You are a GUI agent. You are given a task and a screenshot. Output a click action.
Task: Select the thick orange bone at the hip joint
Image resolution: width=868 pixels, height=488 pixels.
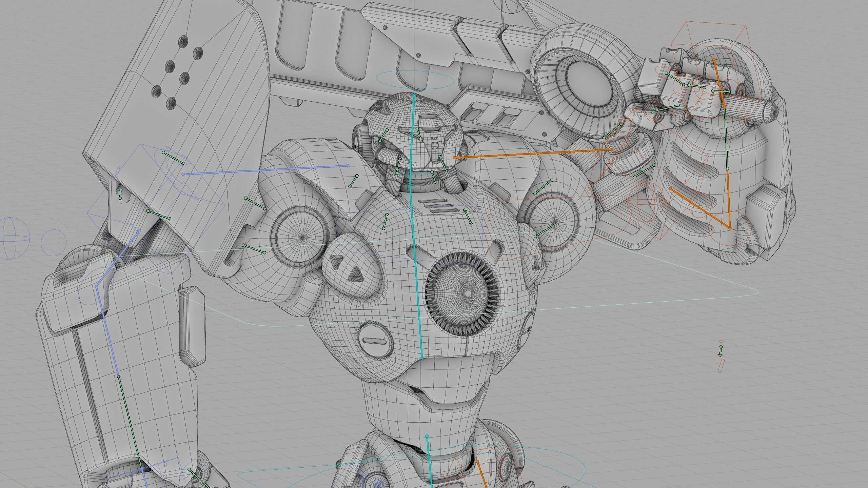click(481, 474)
